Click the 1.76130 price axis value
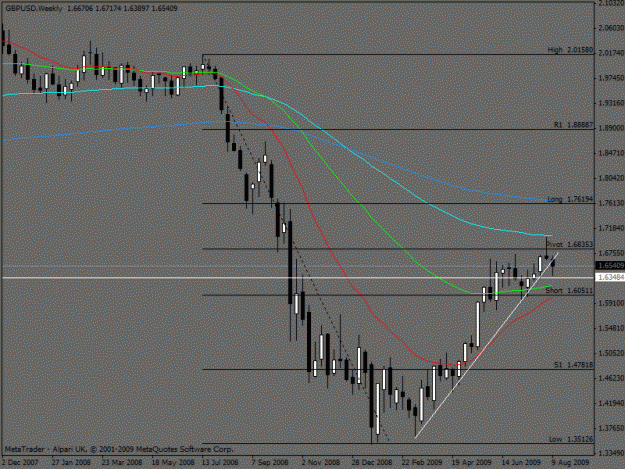 (x=611, y=203)
